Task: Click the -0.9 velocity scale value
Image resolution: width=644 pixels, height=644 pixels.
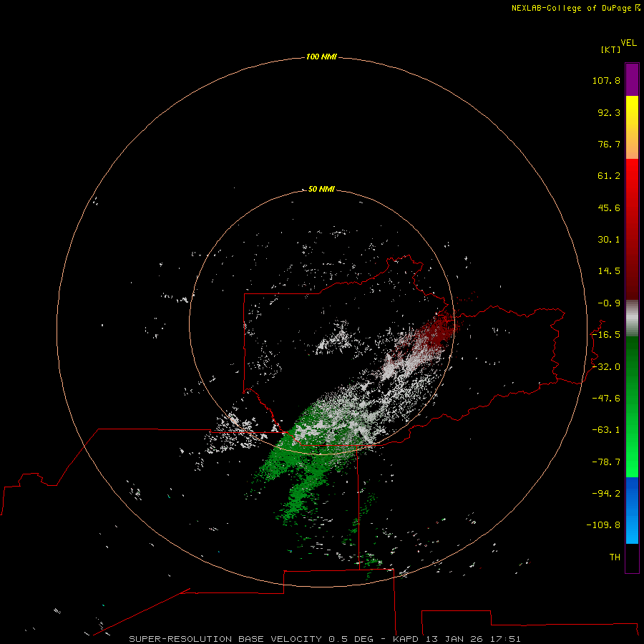Action: coord(609,303)
